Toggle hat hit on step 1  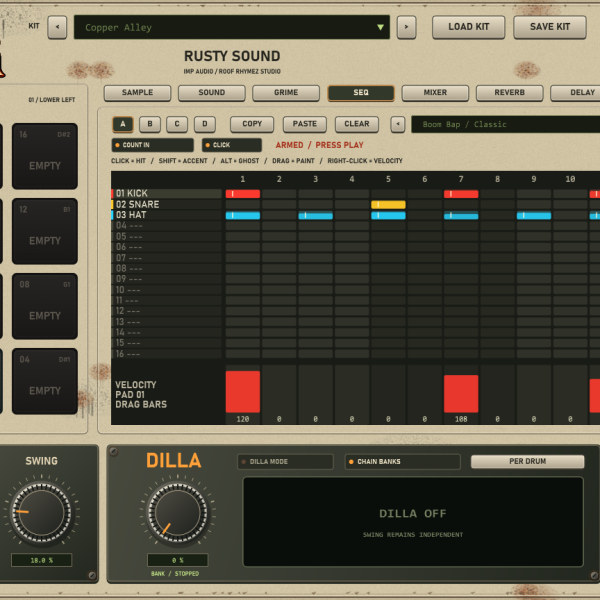243,215
